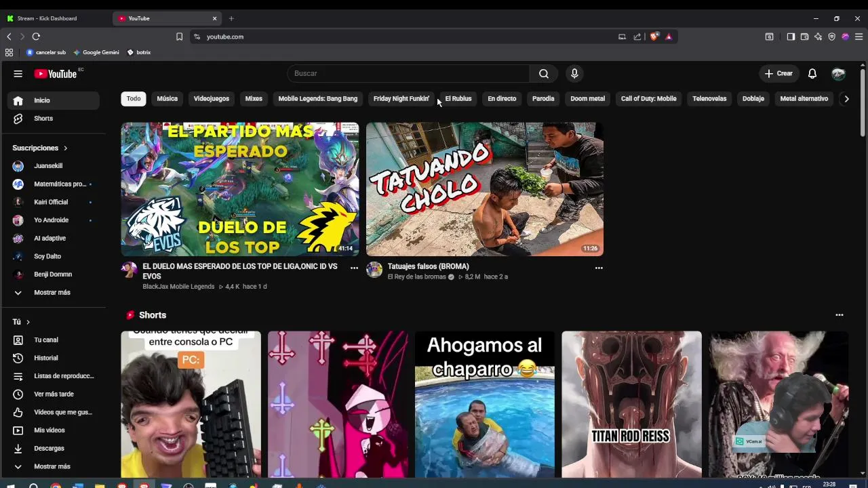Open options menu for EL DUELO MAS ESPERADO video
Image resolution: width=868 pixels, height=488 pixels.
[354, 268]
